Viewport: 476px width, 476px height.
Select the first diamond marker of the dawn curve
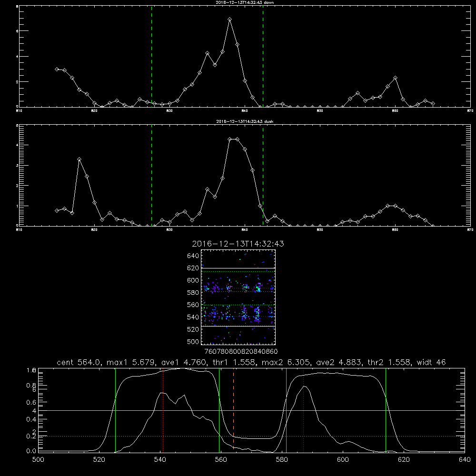pyautogui.click(x=57, y=69)
